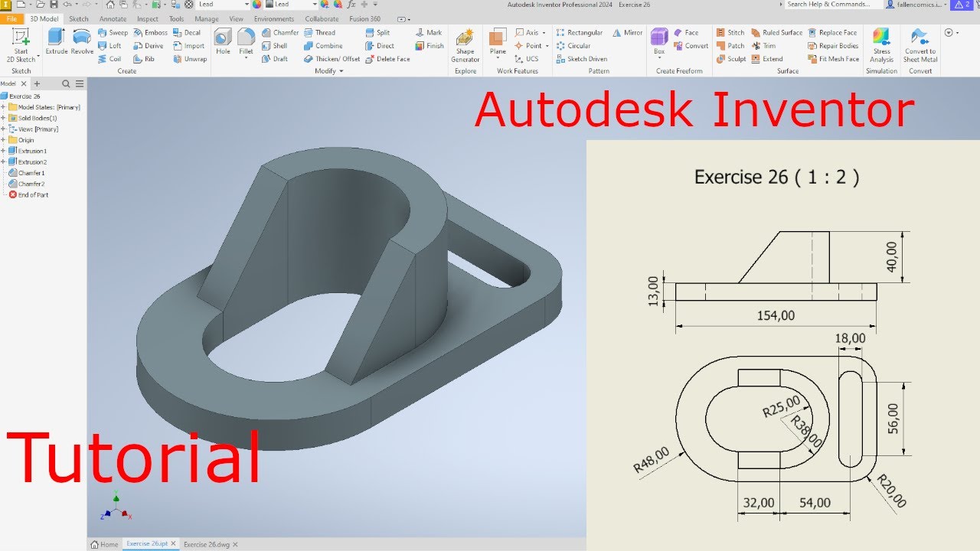Activate the Hole tool
This screenshot has width=980, height=551.
click(x=223, y=42)
